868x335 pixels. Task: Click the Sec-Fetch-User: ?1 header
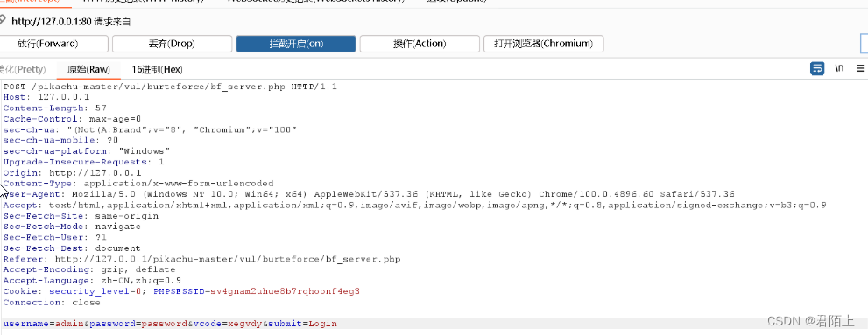(x=54, y=237)
